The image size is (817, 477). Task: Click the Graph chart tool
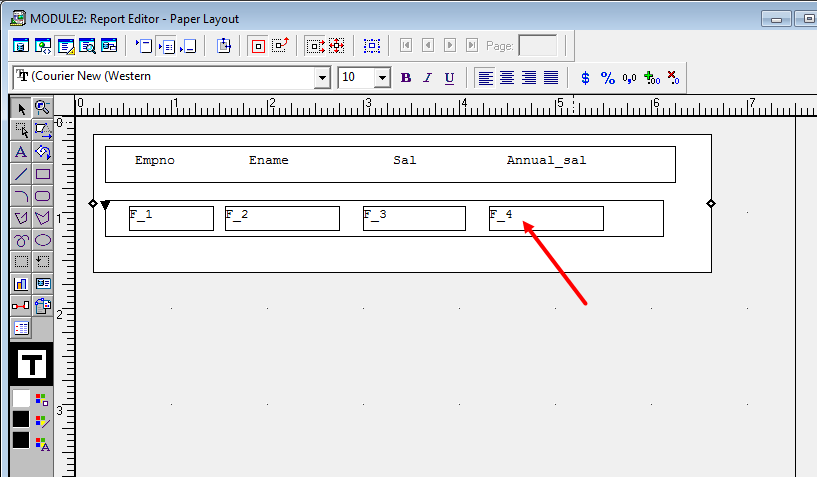21,284
